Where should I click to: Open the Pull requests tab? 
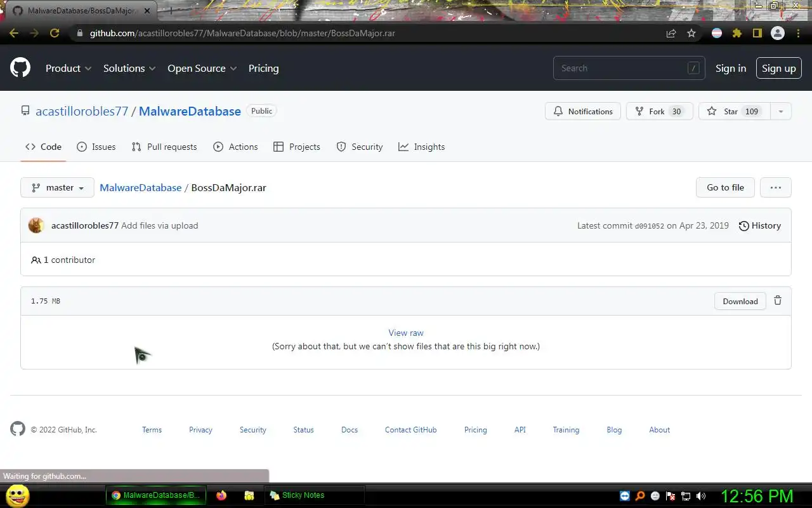coord(164,147)
